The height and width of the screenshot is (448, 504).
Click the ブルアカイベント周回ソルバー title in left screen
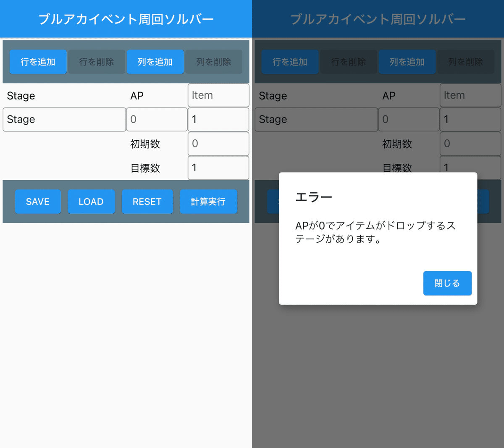click(x=126, y=19)
